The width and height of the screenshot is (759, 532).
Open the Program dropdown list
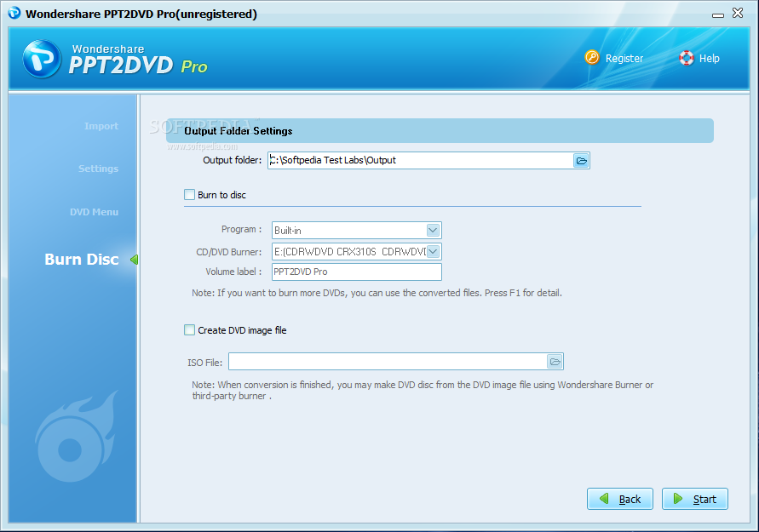[x=433, y=230]
